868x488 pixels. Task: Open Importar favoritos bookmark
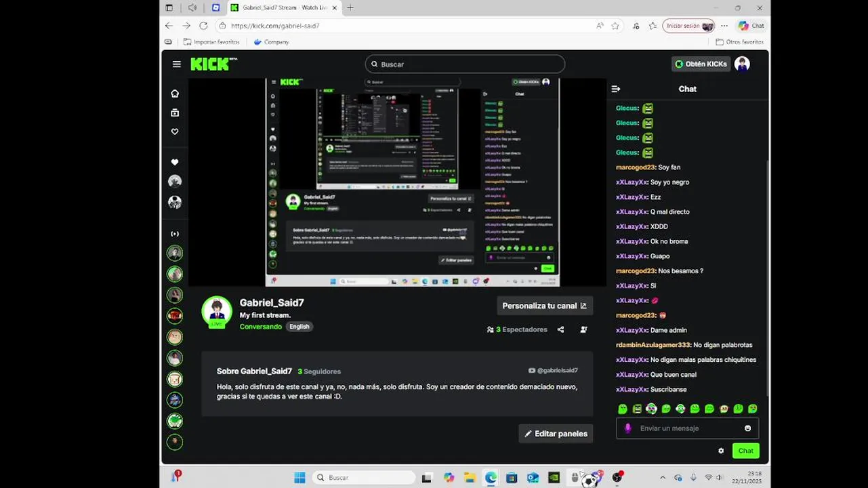[211, 42]
